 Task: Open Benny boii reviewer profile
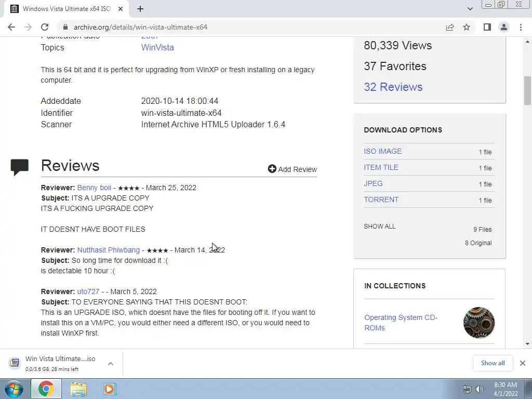click(x=94, y=188)
